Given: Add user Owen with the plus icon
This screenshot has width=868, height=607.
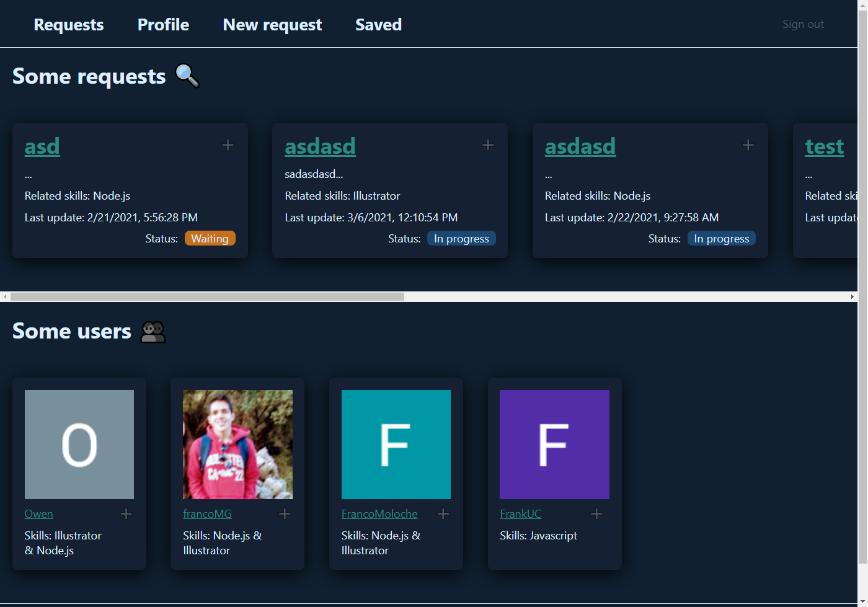Looking at the screenshot, I should click(126, 514).
